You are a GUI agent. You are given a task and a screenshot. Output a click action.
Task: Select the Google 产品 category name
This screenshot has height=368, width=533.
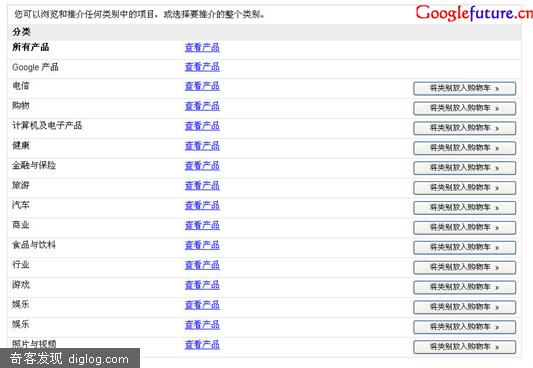point(35,67)
